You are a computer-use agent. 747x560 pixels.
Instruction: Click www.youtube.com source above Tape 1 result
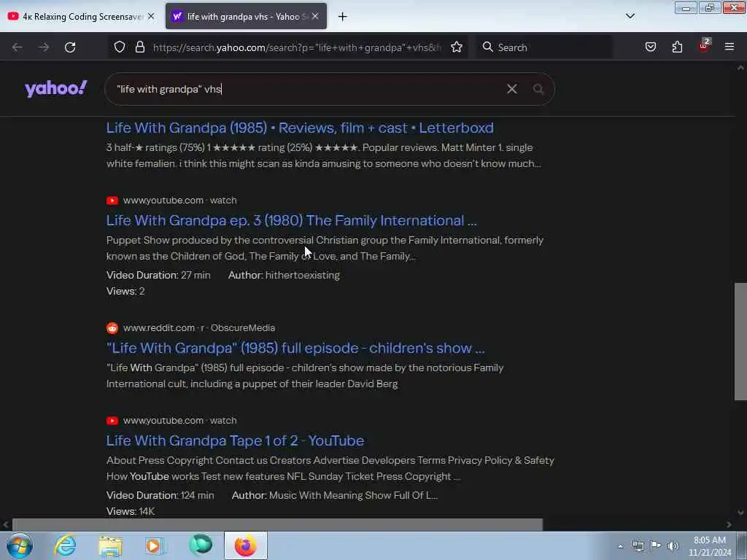click(x=179, y=421)
